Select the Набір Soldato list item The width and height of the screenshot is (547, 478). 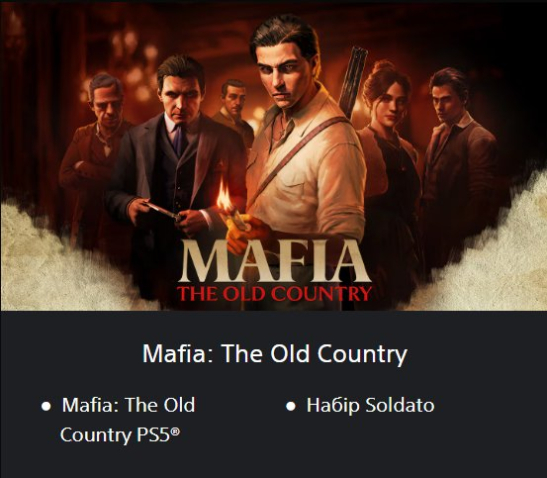[370, 405]
